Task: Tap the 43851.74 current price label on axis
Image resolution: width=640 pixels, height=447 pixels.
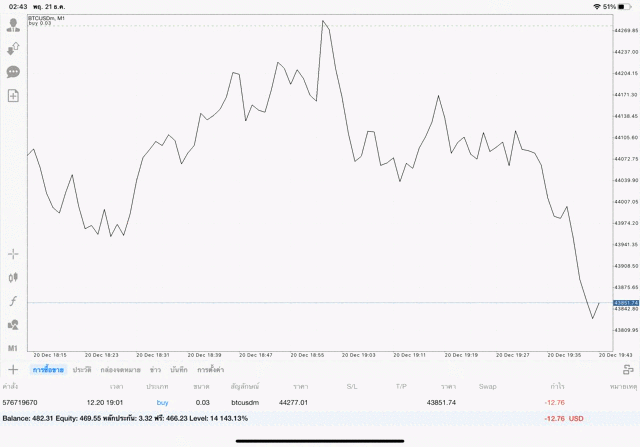Action: coord(625,303)
